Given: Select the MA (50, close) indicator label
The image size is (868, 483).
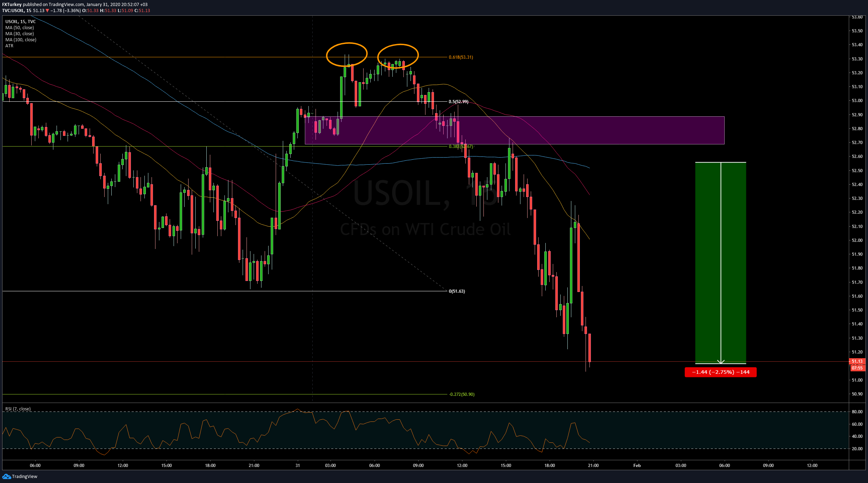Looking at the screenshot, I should click(20, 28).
